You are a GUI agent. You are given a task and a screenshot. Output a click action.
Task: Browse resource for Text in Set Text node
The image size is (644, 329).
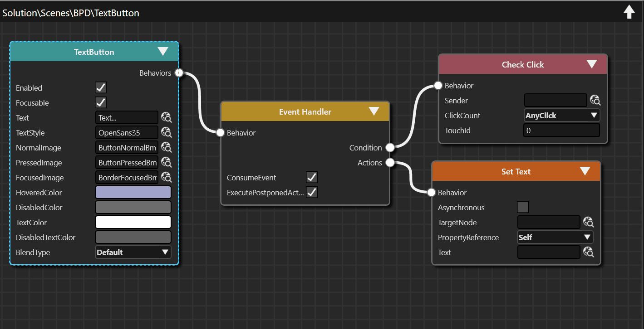(x=589, y=252)
